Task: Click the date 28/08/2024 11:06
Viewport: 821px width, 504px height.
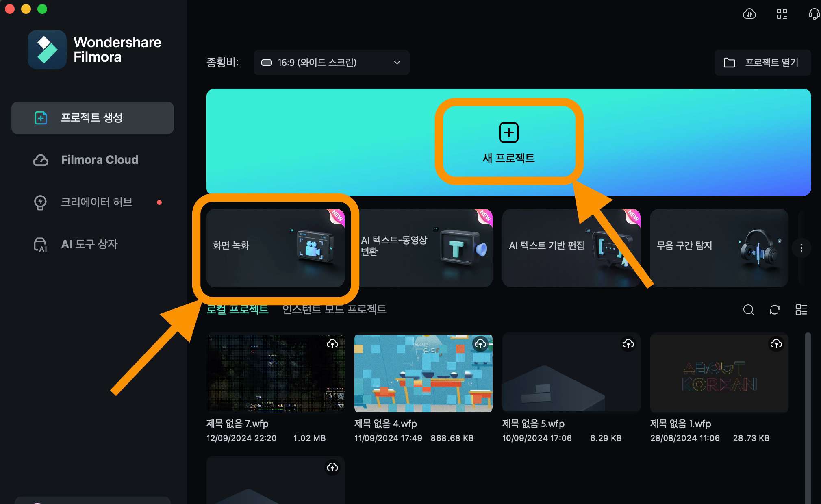Action: pyautogui.click(x=685, y=438)
